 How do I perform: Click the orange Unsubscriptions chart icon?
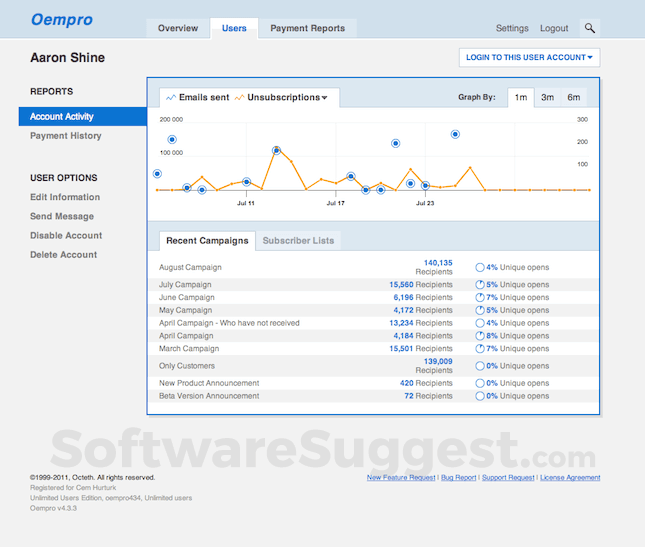click(x=239, y=98)
